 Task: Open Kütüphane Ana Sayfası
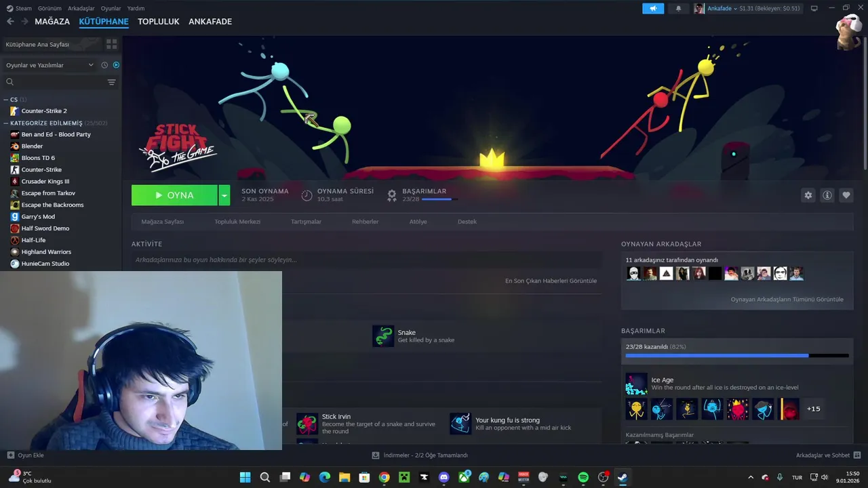[x=52, y=44]
